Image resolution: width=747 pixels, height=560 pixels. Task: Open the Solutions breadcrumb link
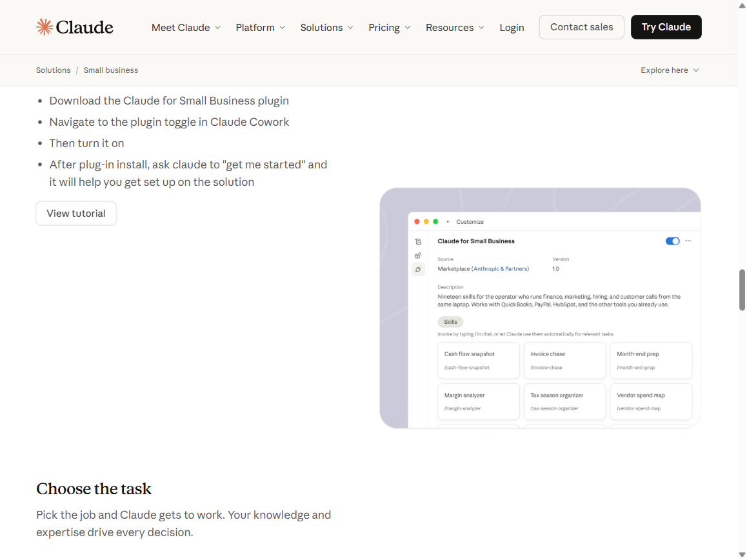pyautogui.click(x=54, y=70)
